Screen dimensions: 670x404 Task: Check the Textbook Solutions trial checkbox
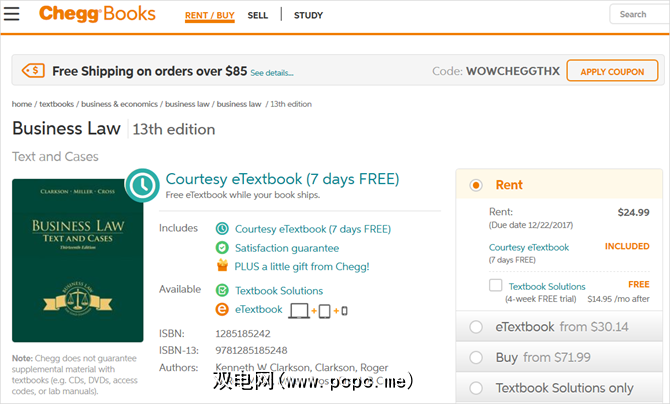point(496,286)
